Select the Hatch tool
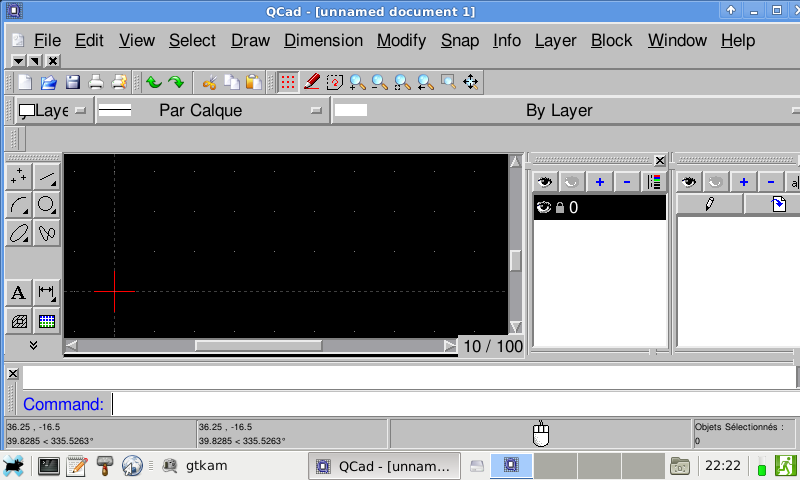 [19, 321]
